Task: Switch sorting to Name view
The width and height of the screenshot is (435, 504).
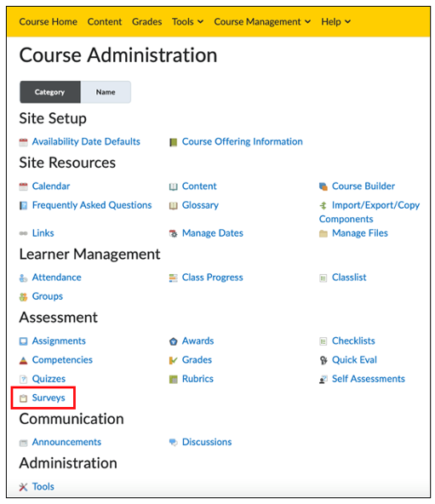Action: [x=106, y=92]
